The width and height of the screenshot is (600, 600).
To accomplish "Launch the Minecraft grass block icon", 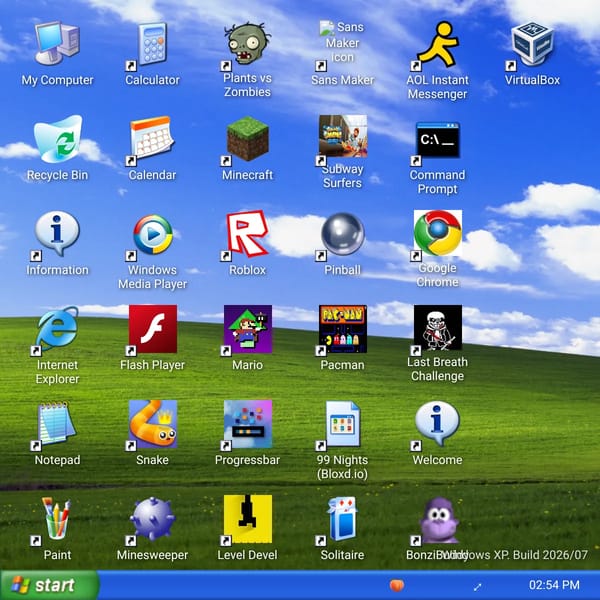I will (x=248, y=138).
